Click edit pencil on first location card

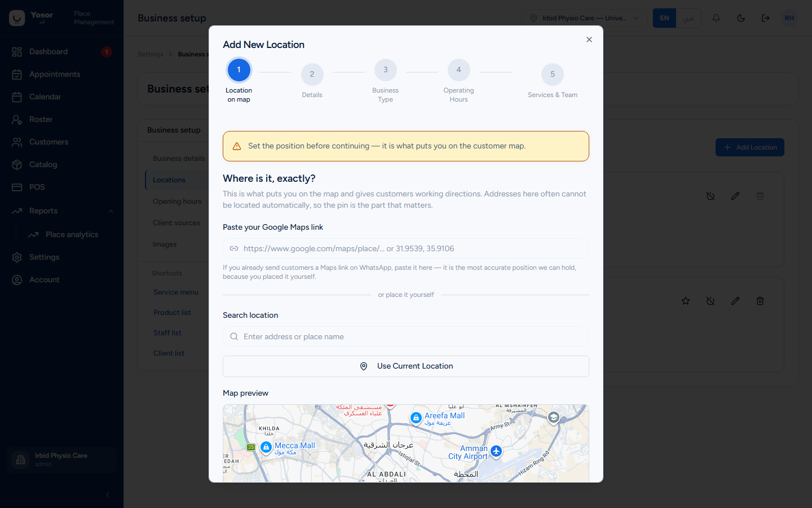[735, 196]
